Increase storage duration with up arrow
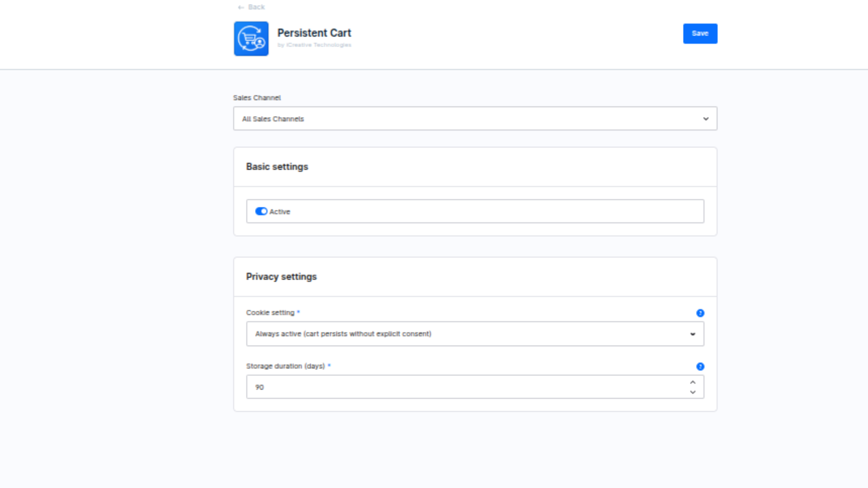The width and height of the screenshot is (868, 488). click(x=693, y=382)
